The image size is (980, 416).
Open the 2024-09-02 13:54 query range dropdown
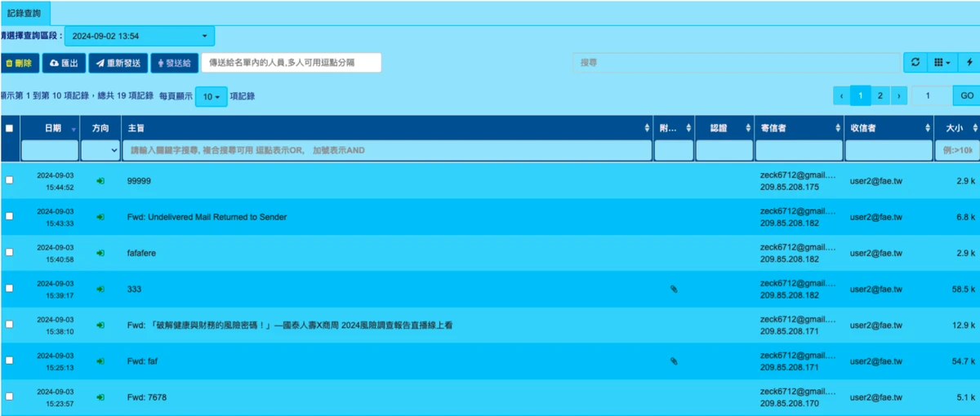[140, 36]
